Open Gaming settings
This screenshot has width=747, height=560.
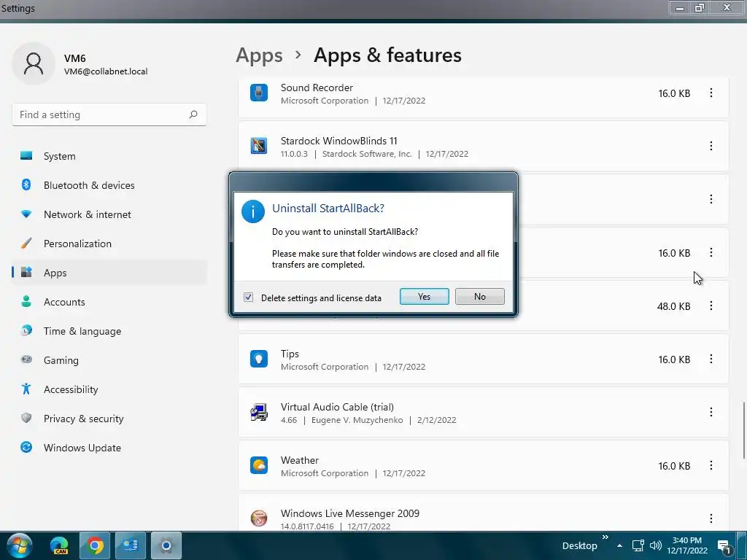point(109,360)
